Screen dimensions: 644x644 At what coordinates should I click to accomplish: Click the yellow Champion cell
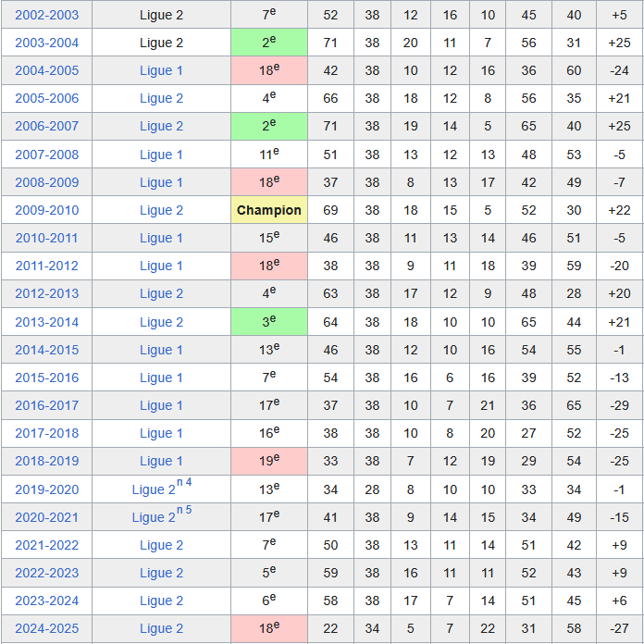tap(268, 210)
